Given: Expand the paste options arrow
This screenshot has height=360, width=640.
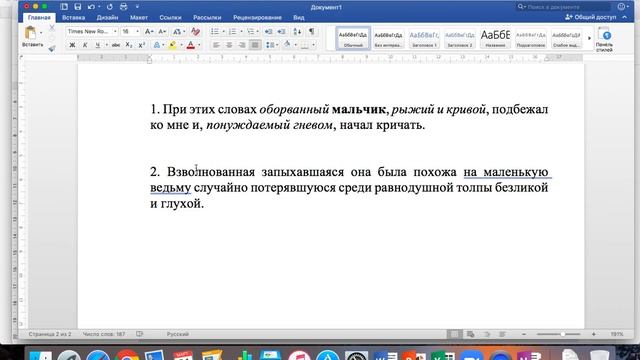Looking at the screenshot, I should pyautogui.click(x=41, y=33).
